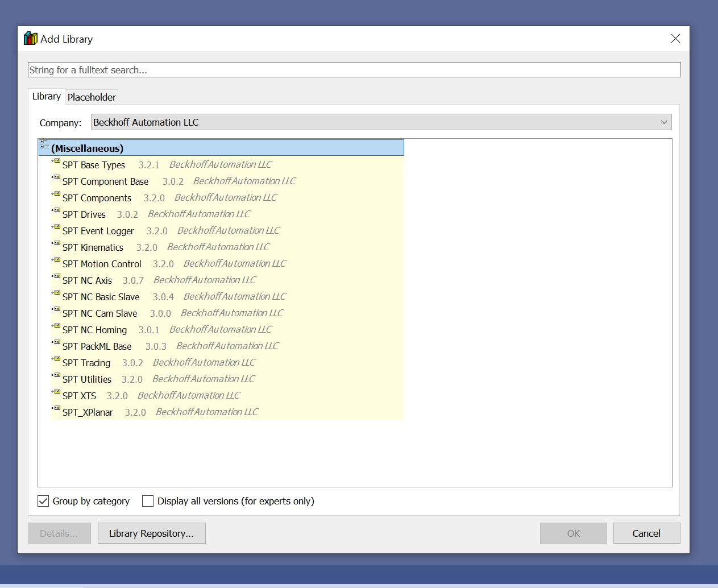
Task: Click version 3.2.1 of SPT Base Types
Action: pos(149,165)
